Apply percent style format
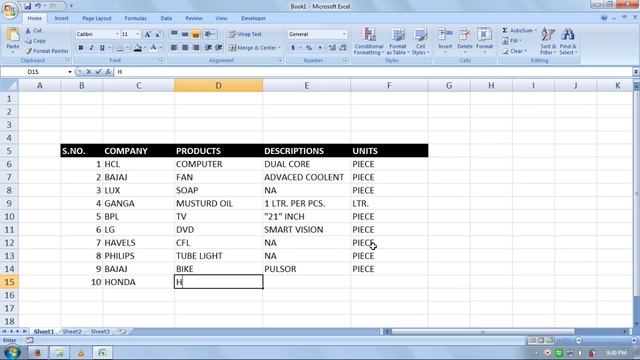The height and width of the screenshot is (360, 640). coord(309,48)
